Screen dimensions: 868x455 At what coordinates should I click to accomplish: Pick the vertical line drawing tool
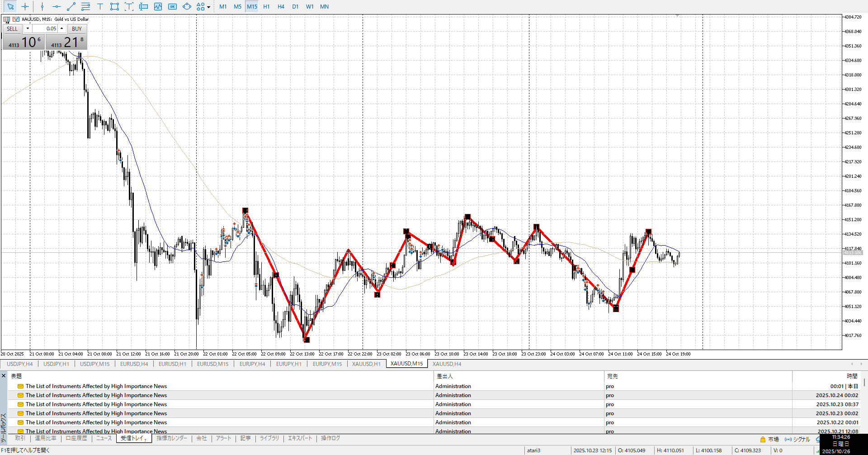[42, 6]
